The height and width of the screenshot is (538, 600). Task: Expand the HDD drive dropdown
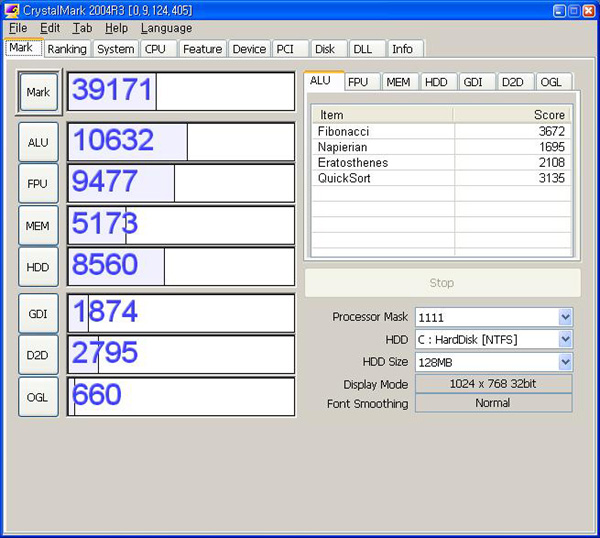[x=565, y=339]
